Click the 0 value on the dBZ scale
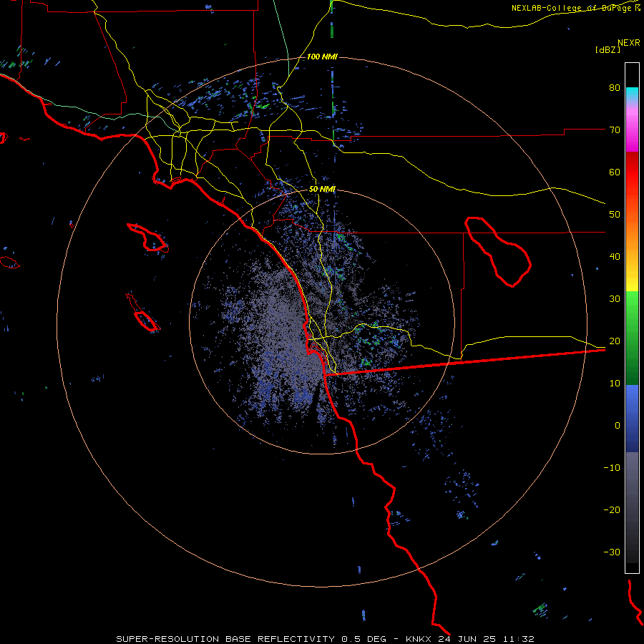 pyautogui.click(x=618, y=426)
